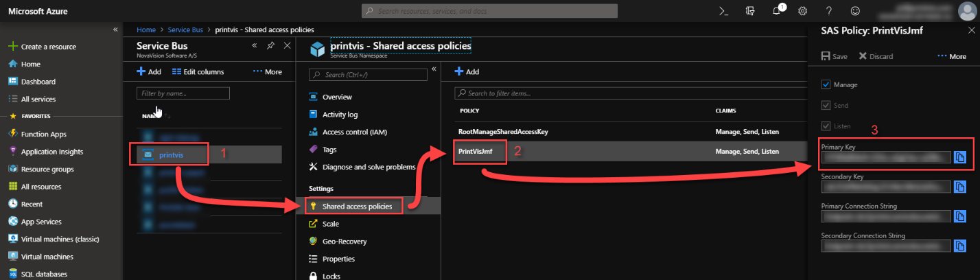This screenshot has height=280, width=980.
Task: Click the Filter by name field
Action: click(183, 93)
